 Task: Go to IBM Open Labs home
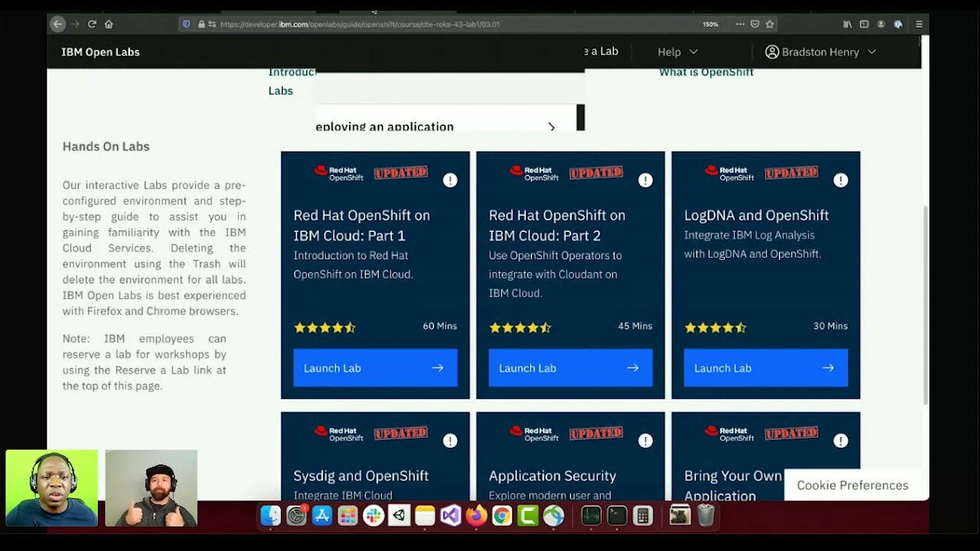pyautogui.click(x=100, y=52)
